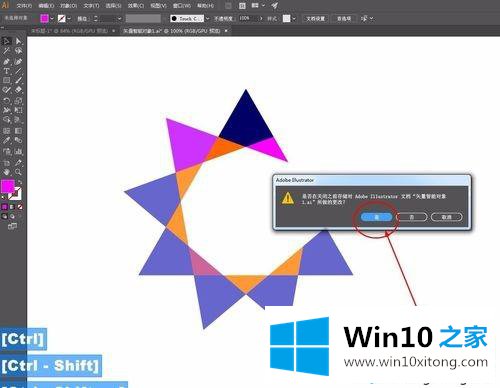This screenshot has width=500, height=388.
Task: Select the Eyedropper tool
Action: click(x=6, y=140)
